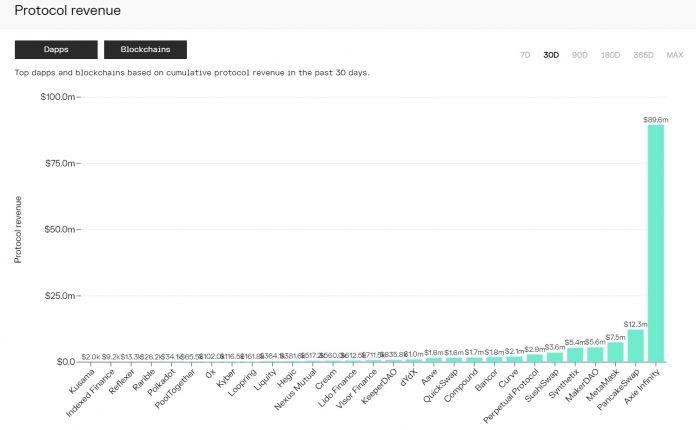Choose the 365D time range
696x430 pixels.
click(645, 54)
